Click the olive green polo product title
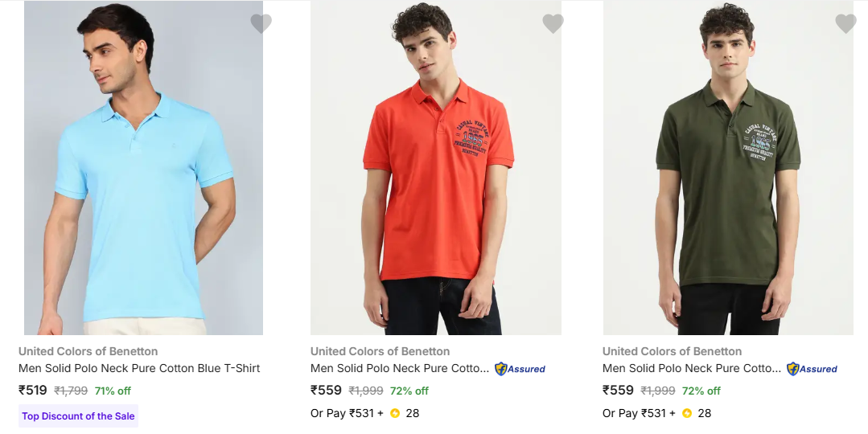 691,368
